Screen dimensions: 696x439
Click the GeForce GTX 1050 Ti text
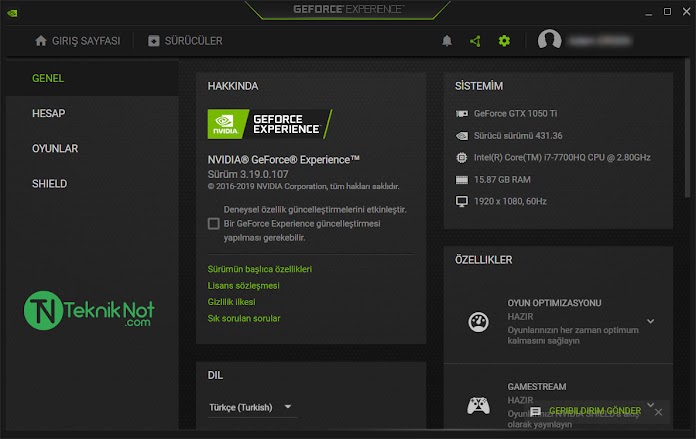coord(515,114)
